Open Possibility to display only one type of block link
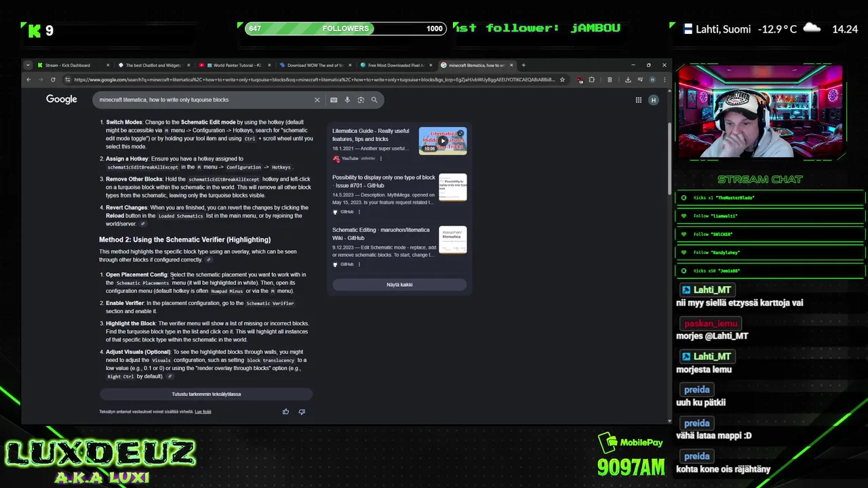This screenshot has width=868, height=488. coord(384,181)
